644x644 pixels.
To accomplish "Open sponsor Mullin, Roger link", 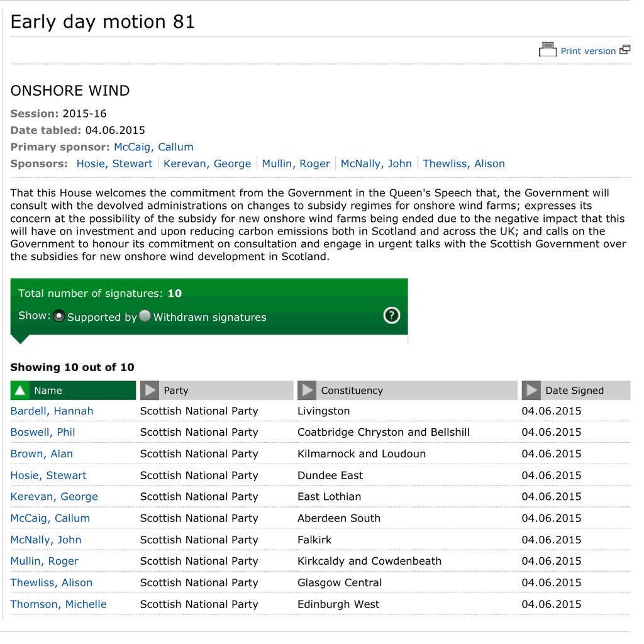I will tap(296, 164).
